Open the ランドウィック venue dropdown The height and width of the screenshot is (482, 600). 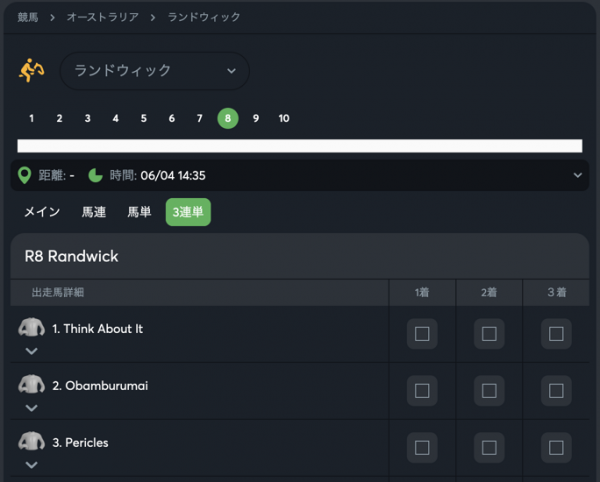155,71
